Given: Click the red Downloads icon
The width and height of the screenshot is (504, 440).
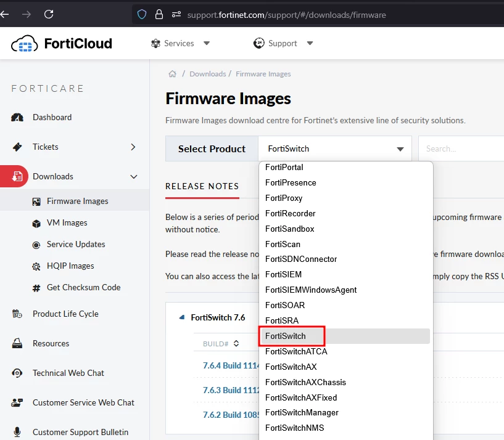Looking at the screenshot, I should (x=17, y=176).
